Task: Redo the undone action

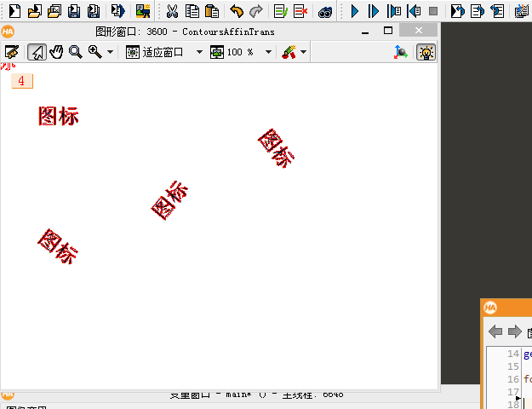Action: click(x=256, y=11)
